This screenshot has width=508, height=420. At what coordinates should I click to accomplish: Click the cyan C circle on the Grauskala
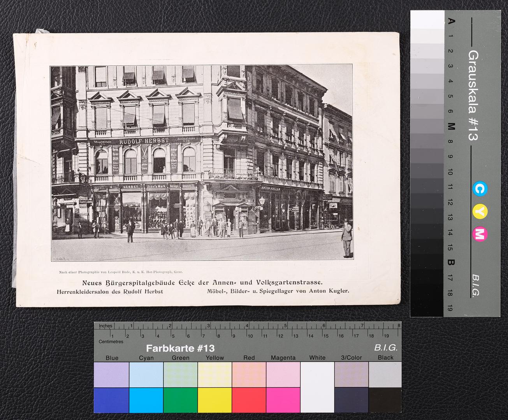pos(480,189)
